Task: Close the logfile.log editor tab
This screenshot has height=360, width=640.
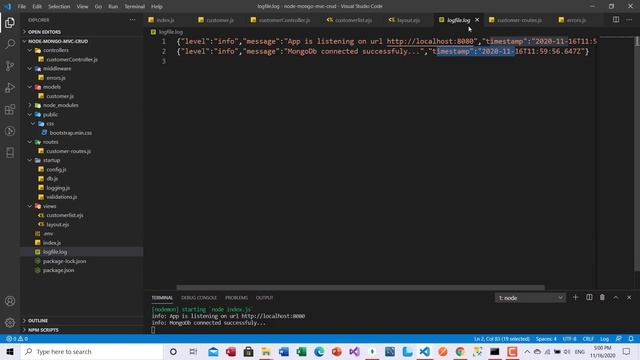Action: [477, 20]
